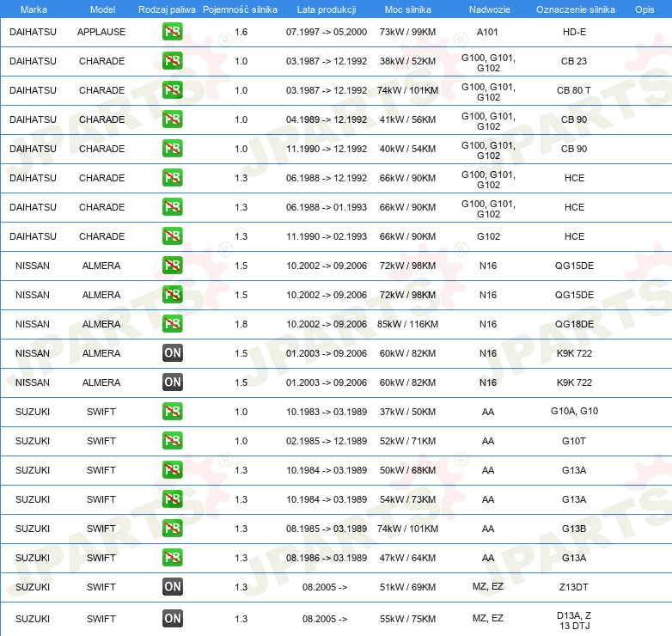Click the PB fuel icon for engine CB 23
Viewport: 672px width, 636px height.
click(172, 61)
